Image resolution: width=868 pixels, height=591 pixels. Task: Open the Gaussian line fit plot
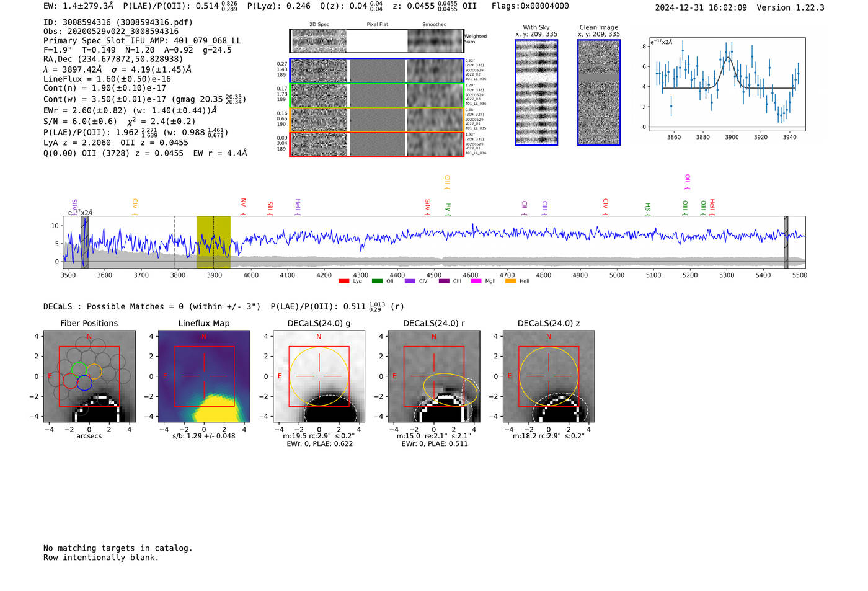(x=727, y=84)
